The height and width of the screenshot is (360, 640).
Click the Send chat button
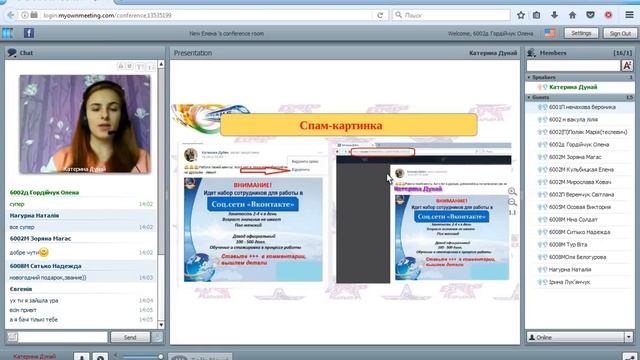130,337
